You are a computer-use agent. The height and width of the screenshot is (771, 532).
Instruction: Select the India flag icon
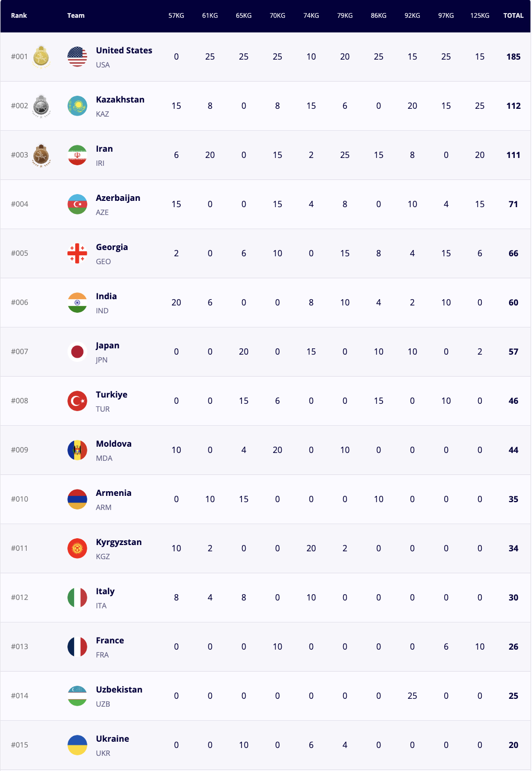(x=77, y=302)
